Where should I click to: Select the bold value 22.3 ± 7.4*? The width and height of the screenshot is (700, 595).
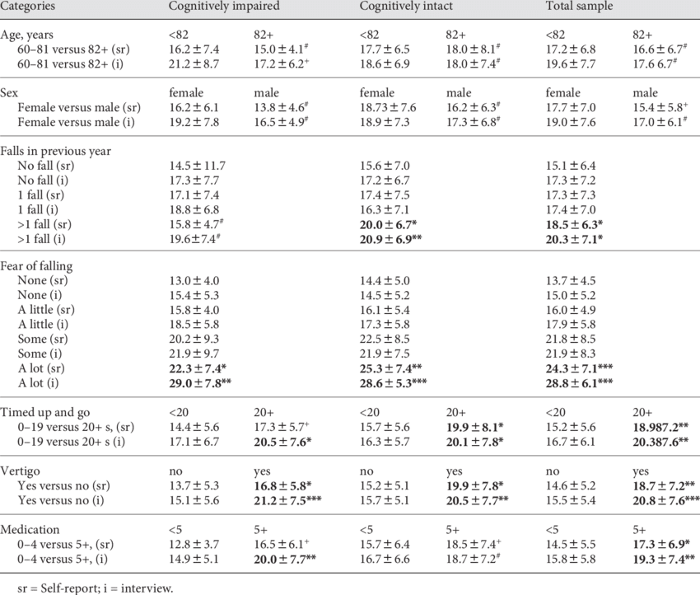198,368
